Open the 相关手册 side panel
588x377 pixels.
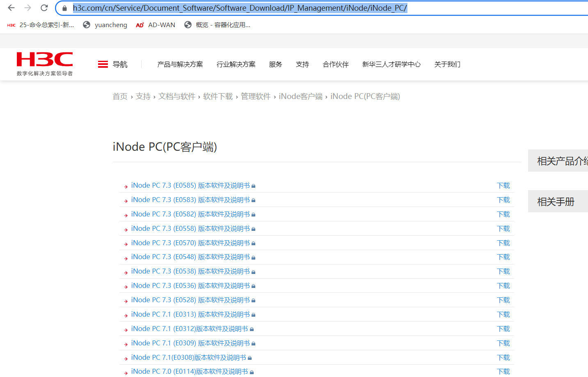pyautogui.click(x=558, y=202)
